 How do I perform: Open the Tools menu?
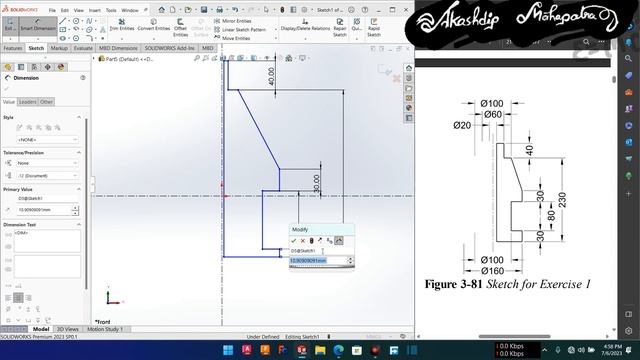click(x=111, y=10)
